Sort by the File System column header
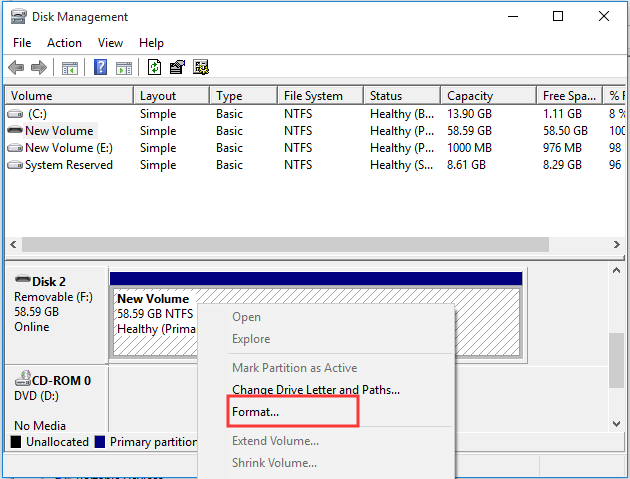 coord(321,96)
